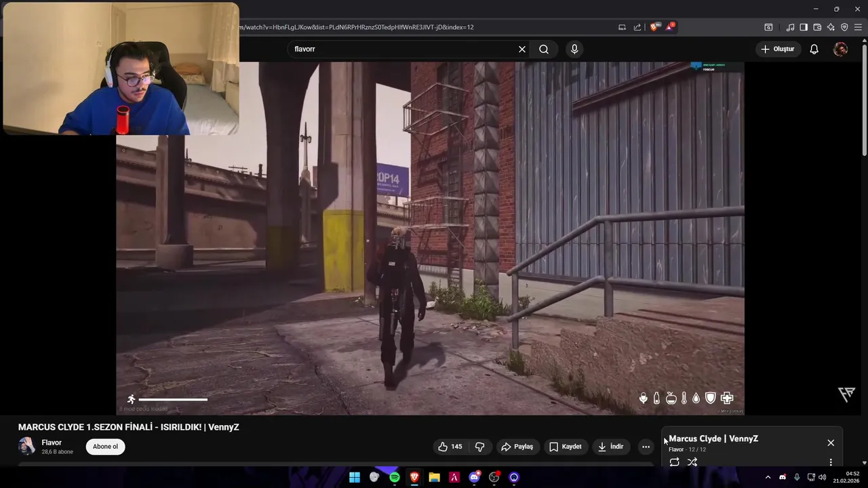The image size is (868, 488).
Task: Show hidden system tray icons
Action: click(768, 477)
